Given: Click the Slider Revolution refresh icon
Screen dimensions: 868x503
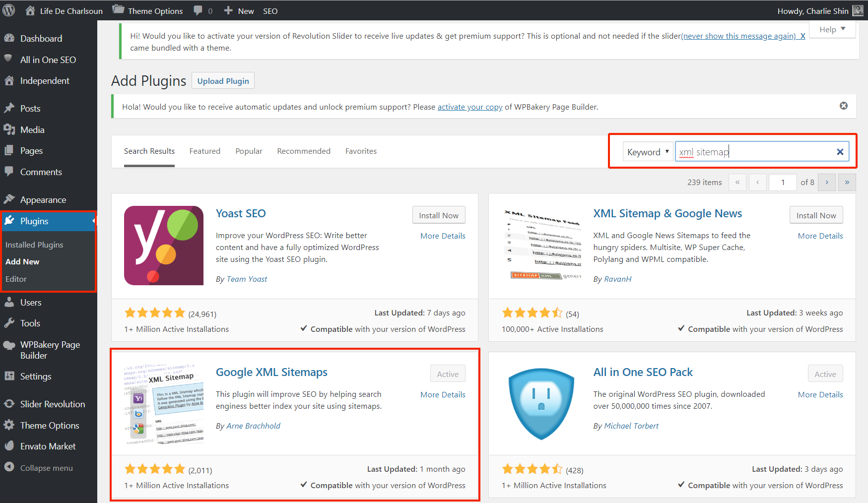Looking at the screenshot, I should [x=9, y=404].
